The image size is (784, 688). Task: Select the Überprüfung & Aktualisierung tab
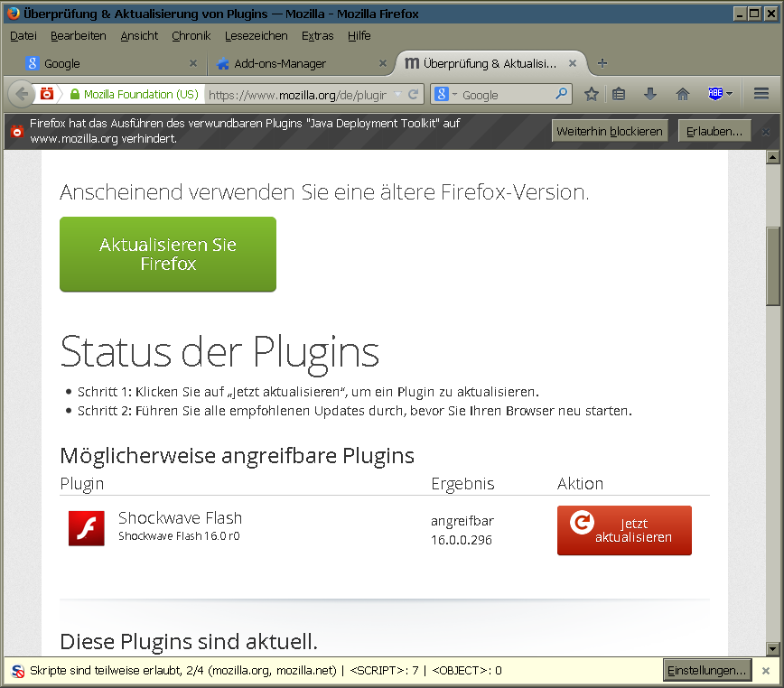click(x=490, y=63)
